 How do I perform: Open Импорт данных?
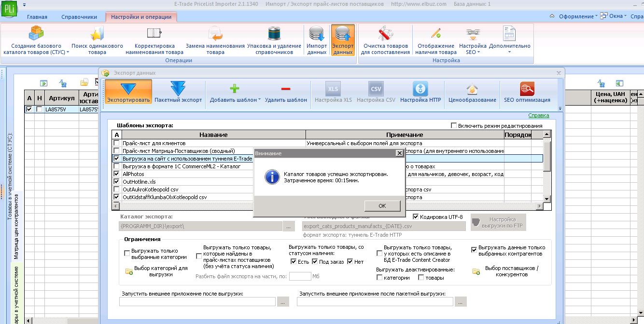(317, 40)
